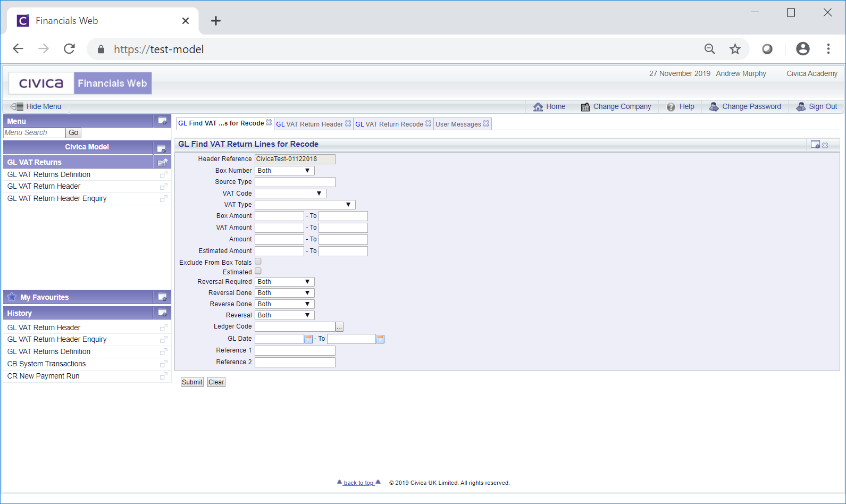Open the GL Date start calendar picker
Viewport: 846px width, 504px height.
(308, 339)
